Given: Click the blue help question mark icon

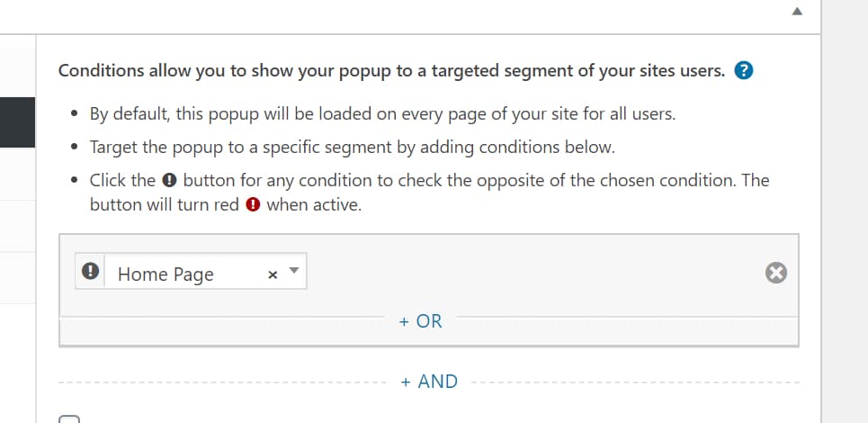Looking at the screenshot, I should coord(743,70).
